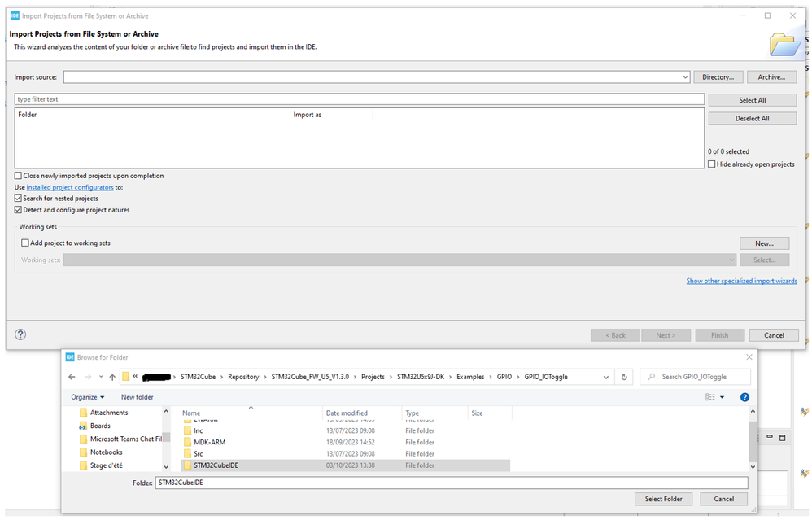Toggle Close newly imported projects upon completion
812x520 pixels.
[x=18, y=176]
